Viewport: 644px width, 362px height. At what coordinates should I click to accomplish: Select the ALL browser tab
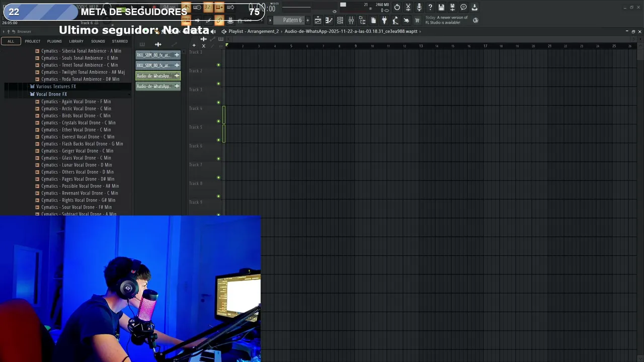[x=11, y=41]
